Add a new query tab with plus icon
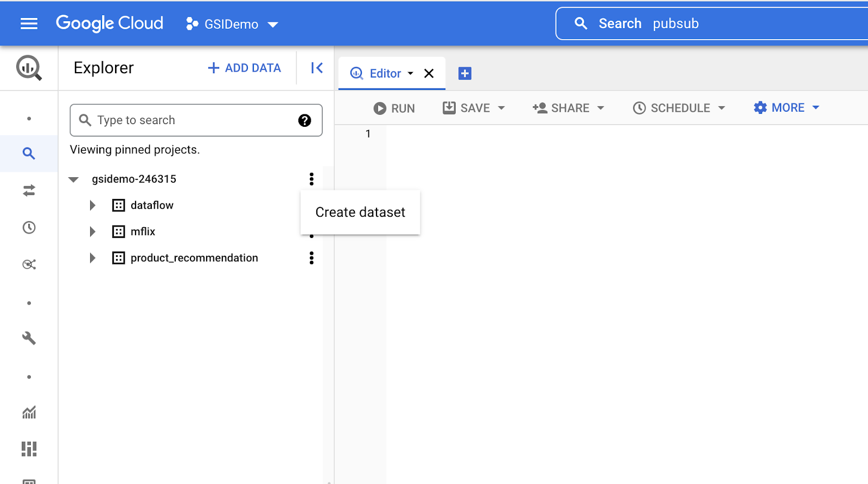Screen dimensions: 868x484 coord(465,73)
